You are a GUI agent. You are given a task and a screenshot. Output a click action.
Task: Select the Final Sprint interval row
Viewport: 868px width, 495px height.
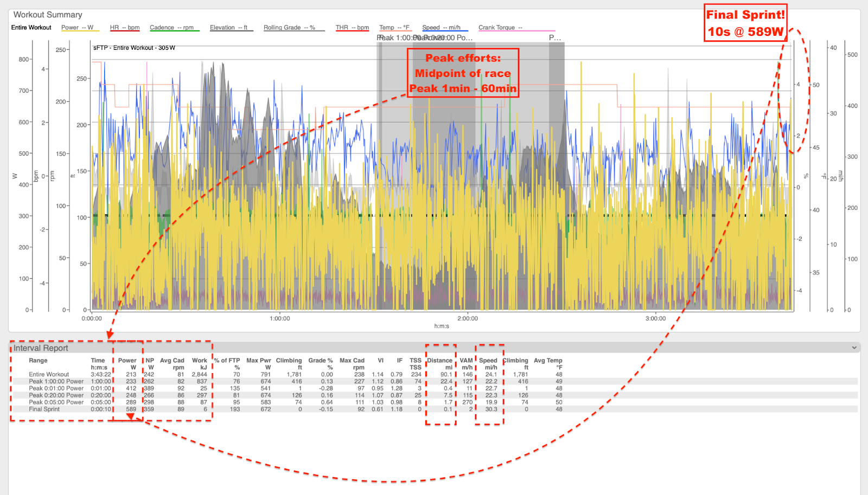[44, 409]
